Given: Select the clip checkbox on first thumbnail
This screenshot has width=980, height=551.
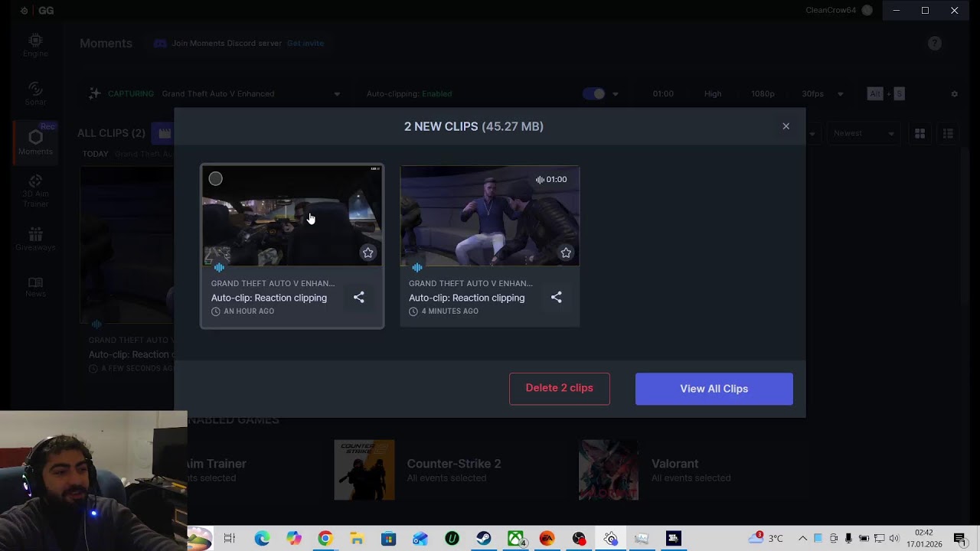Looking at the screenshot, I should click(215, 179).
